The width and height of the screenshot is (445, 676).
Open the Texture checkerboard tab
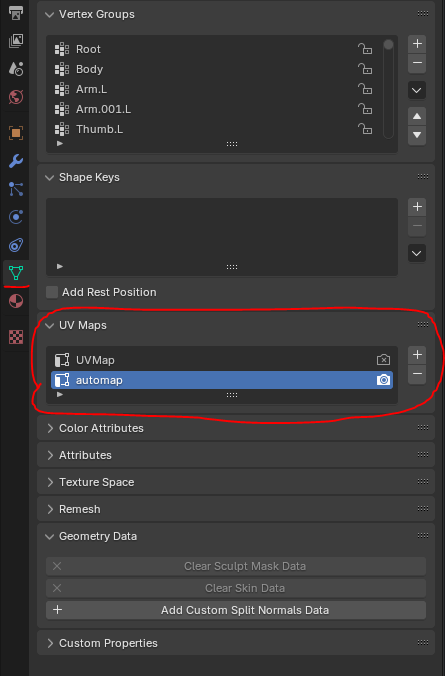(x=16, y=337)
